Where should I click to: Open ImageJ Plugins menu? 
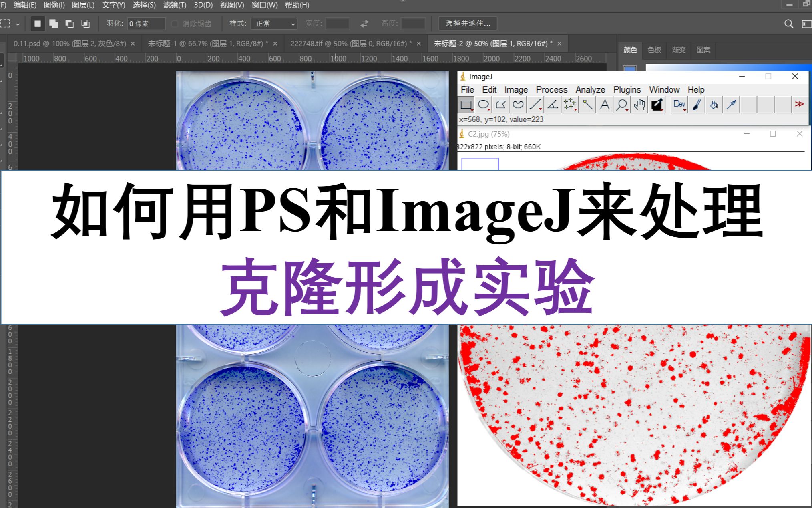[627, 89]
